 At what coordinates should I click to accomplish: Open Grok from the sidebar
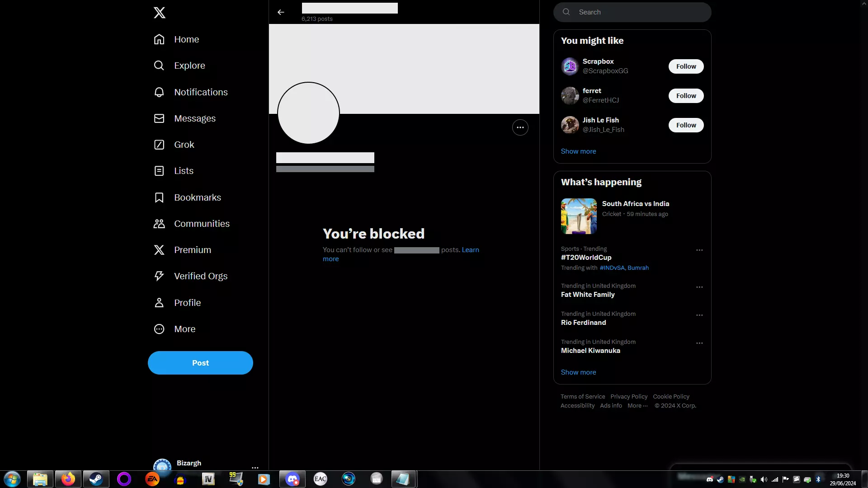click(159, 145)
